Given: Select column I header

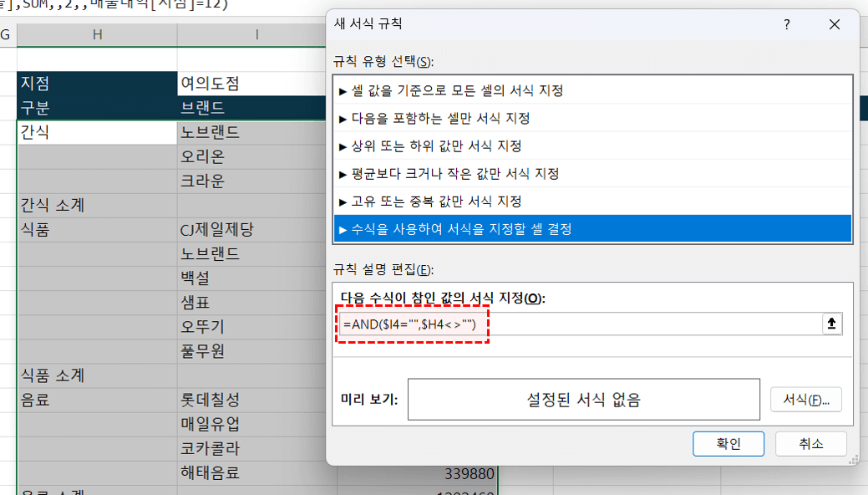Looking at the screenshot, I should click(x=256, y=34).
